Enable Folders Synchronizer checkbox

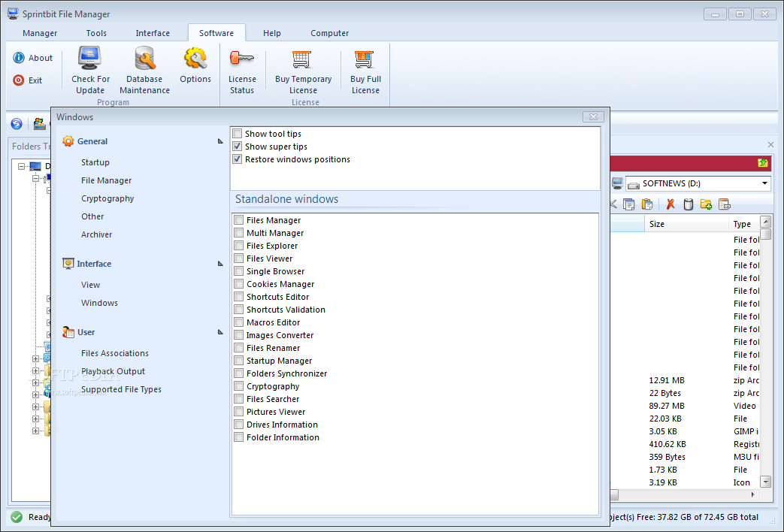(x=239, y=373)
